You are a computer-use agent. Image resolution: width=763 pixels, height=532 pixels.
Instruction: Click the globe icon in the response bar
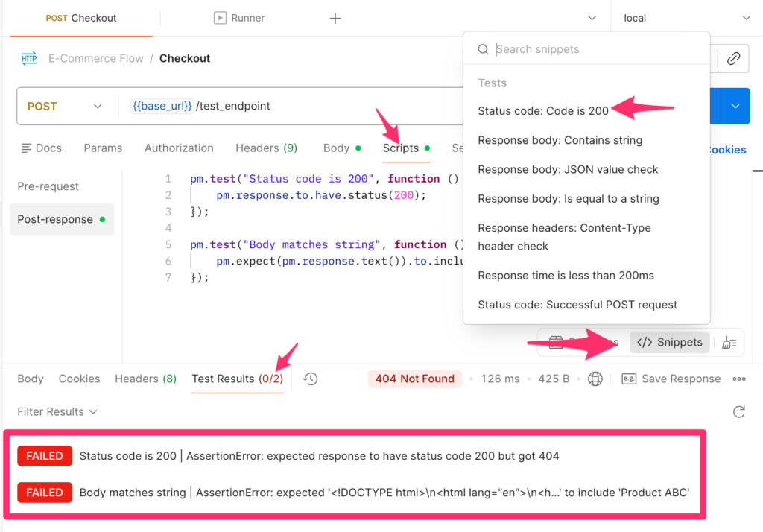click(595, 379)
